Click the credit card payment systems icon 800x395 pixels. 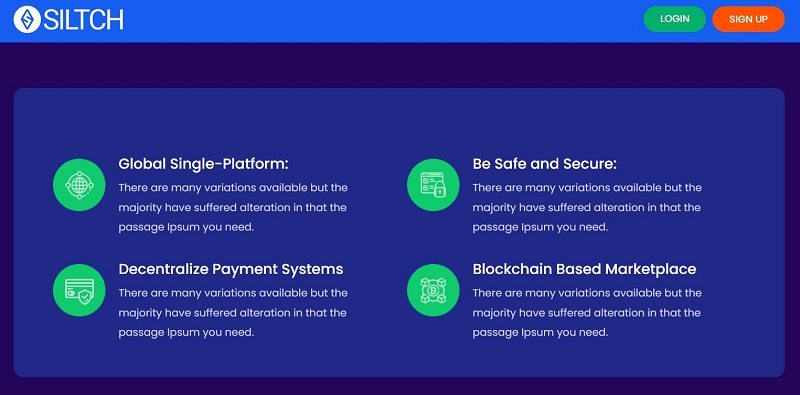[x=79, y=290]
